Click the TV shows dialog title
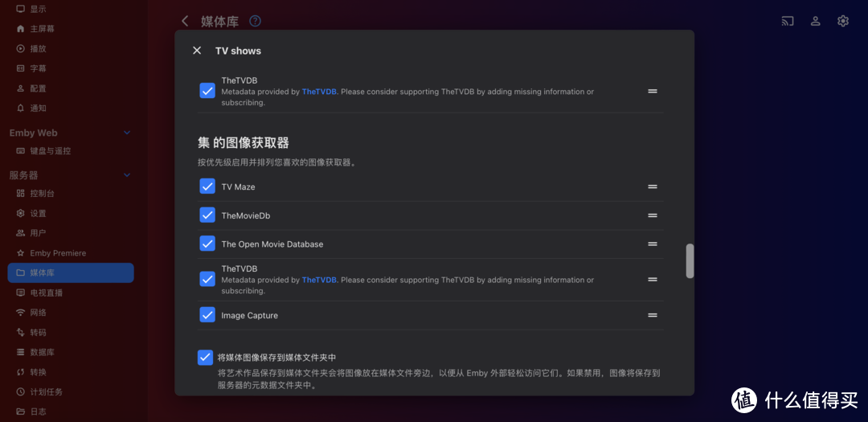This screenshot has width=868, height=422. [x=238, y=51]
